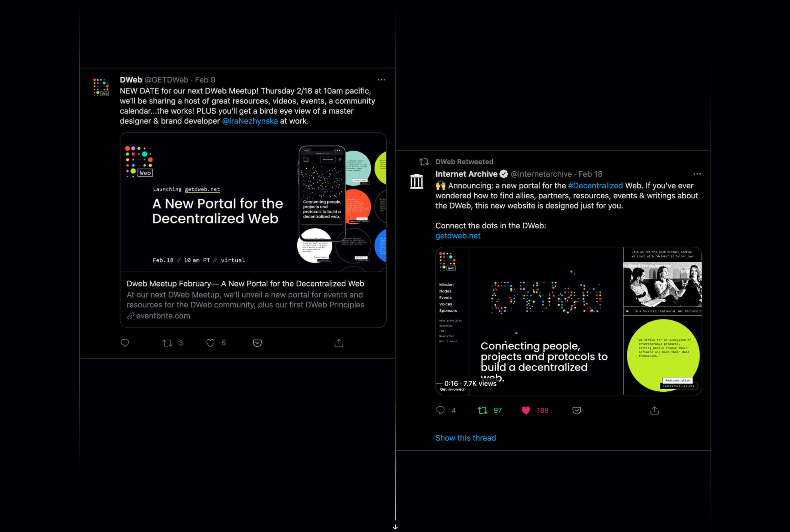Click the bookmark icon on DWeb meetup tweet
The height and width of the screenshot is (532, 790).
click(257, 343)
